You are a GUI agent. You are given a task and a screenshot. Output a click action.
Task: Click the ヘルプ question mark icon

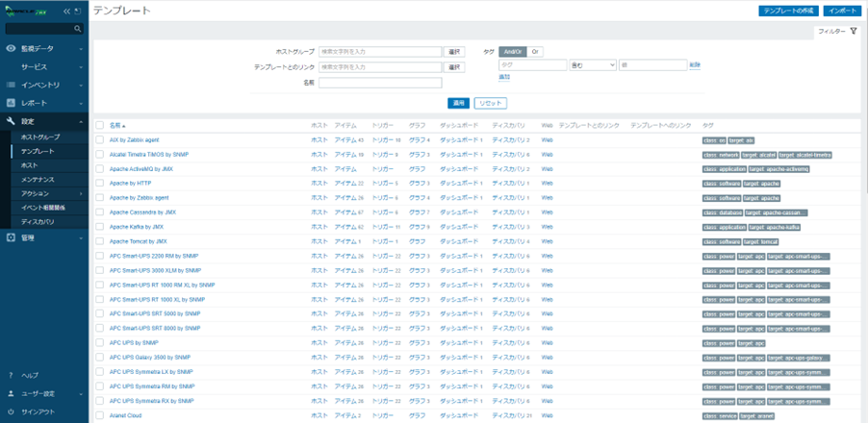(11, 375)
